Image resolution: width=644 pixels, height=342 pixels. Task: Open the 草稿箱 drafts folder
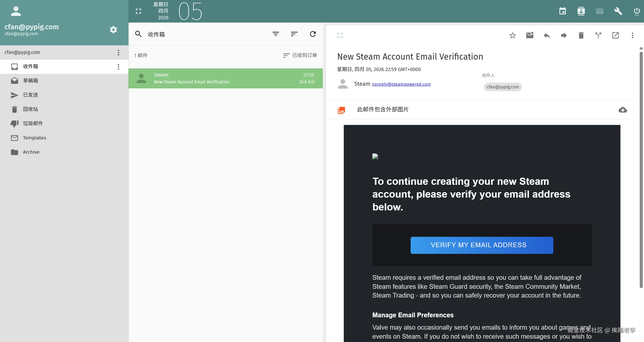(30, 81)
